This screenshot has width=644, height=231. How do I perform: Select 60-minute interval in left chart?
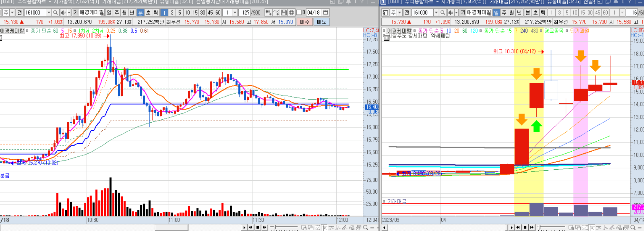coord(218,13)
